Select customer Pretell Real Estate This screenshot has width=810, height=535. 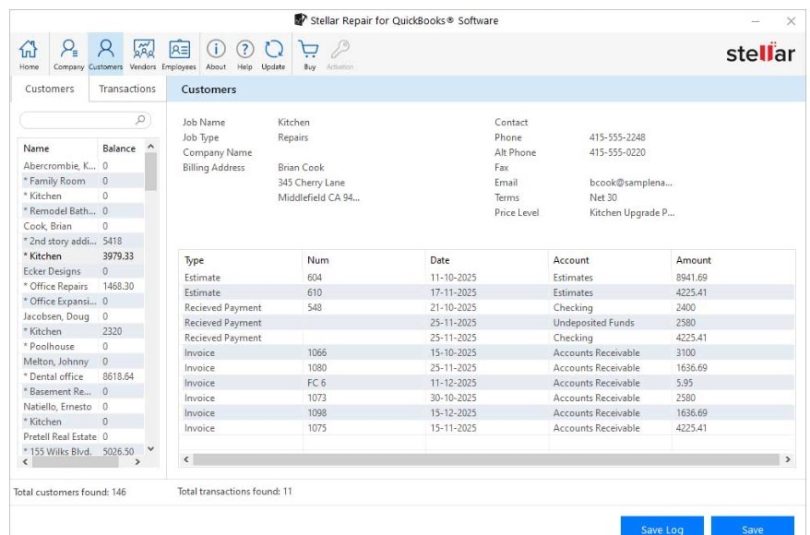tap(82, 437)
